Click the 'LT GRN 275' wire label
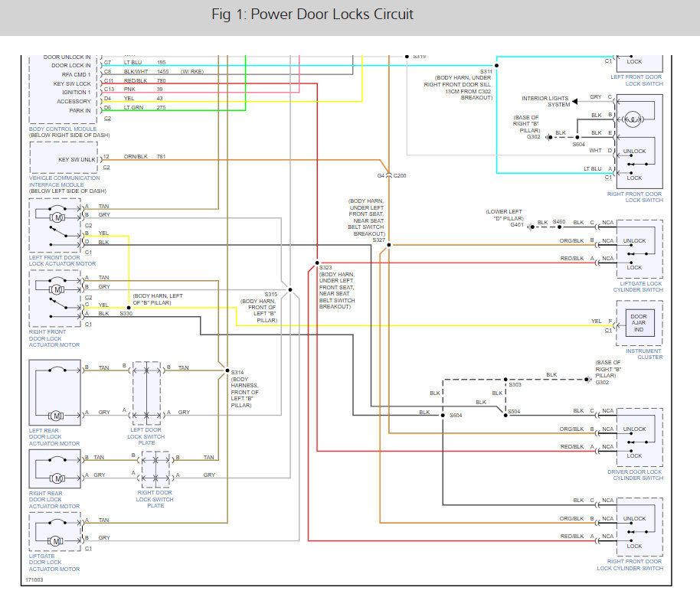 pos(145,108)
